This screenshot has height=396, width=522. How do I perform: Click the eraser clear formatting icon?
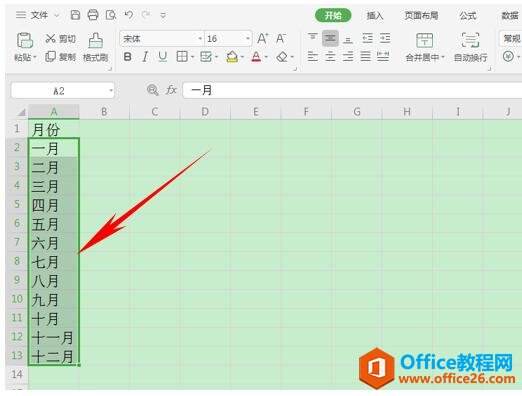[282, 57]
